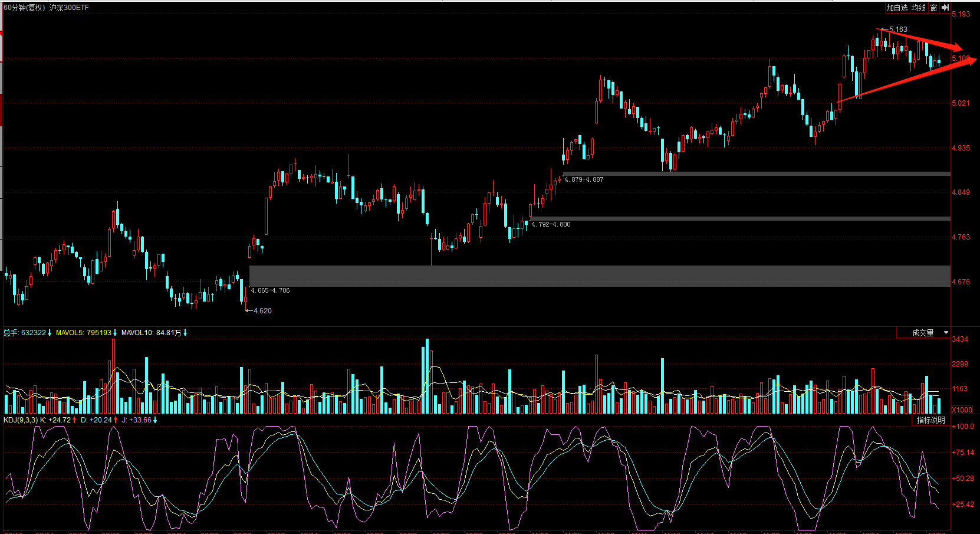The height and width of the screenshot is (534, 980).
Task: Click the 窗 window layout icon
Action: (x=933, y=8)
